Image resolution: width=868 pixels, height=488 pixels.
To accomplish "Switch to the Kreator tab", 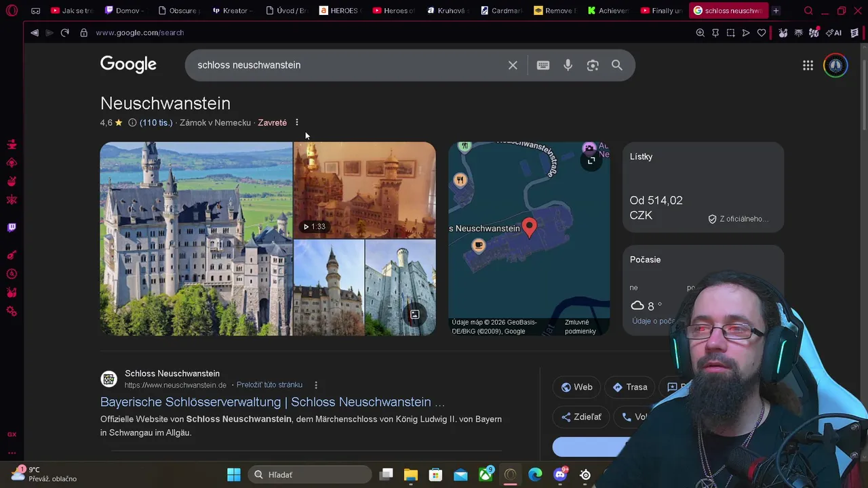I will tap(231, 11).
